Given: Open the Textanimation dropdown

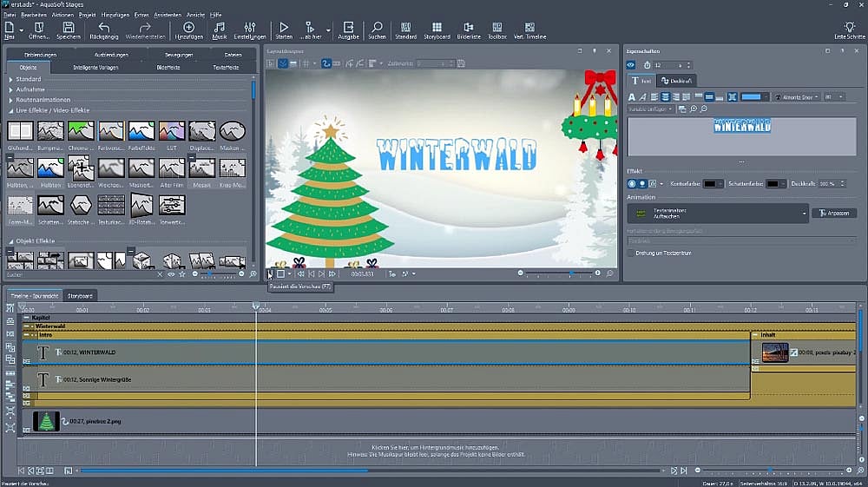Looking at the screenshot, I should tap(804, 213).
